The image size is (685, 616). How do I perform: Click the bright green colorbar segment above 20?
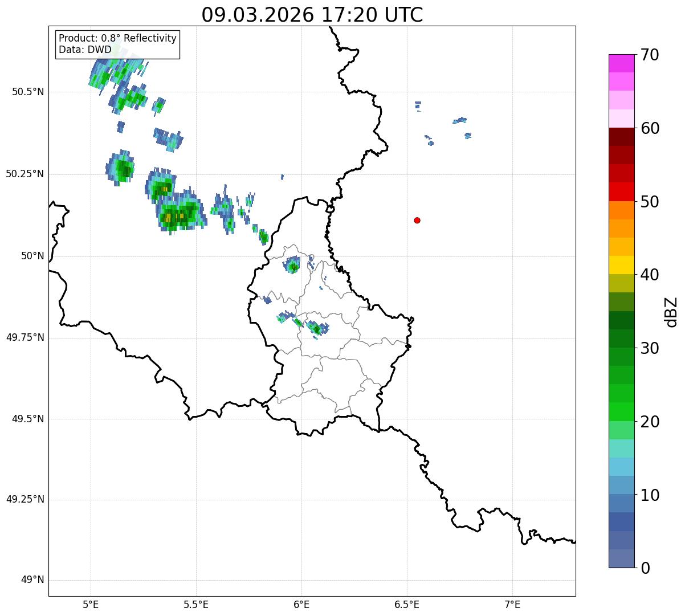[x=621, y=412]
